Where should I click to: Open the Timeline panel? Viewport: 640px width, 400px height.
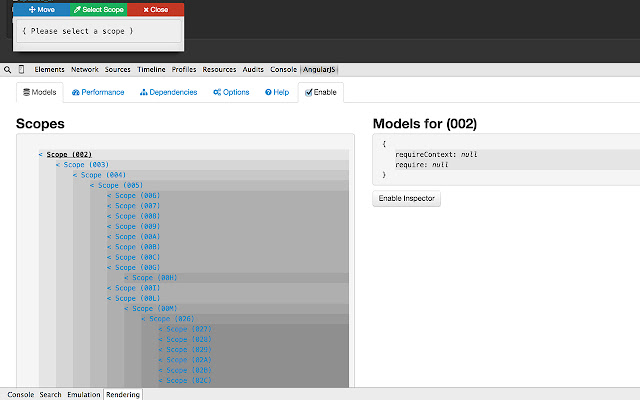pos(151,69)
